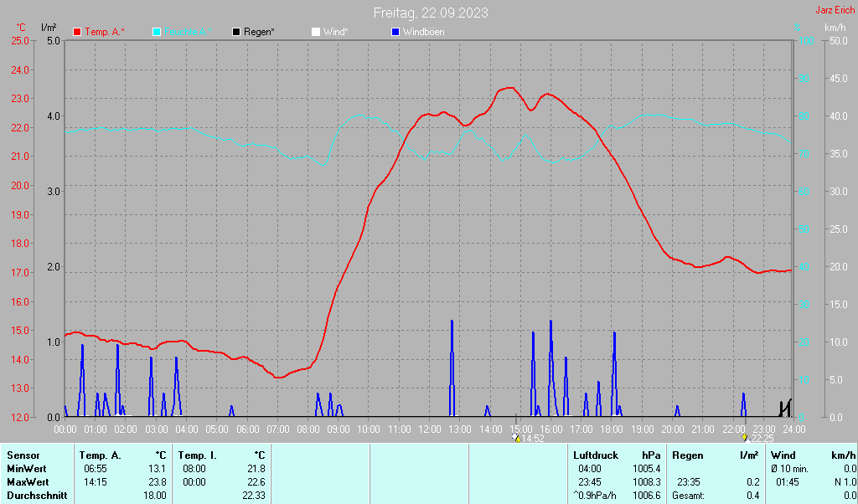Image resolution: width=858 pixels, height=504 pixels.
Task: Select the 'Windböen' legend label
Action: (x=423, y=33)
